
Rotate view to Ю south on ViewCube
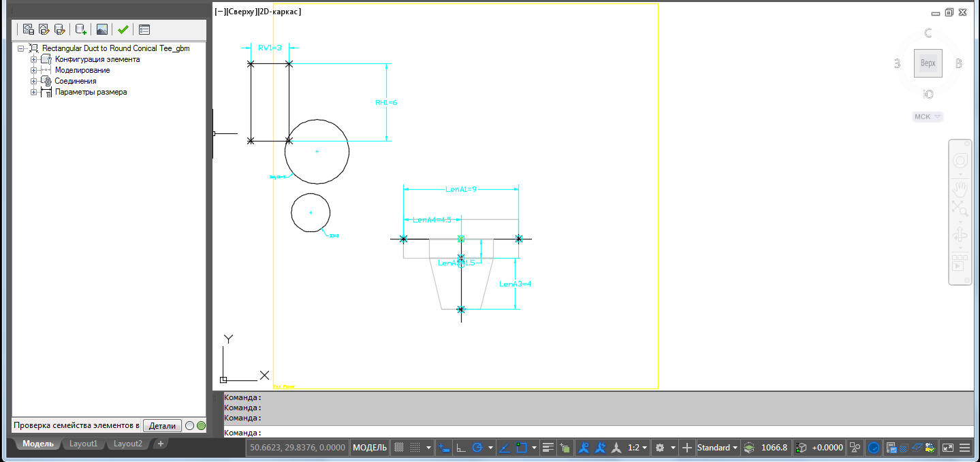pyautogui.click(x=928, y=94)
